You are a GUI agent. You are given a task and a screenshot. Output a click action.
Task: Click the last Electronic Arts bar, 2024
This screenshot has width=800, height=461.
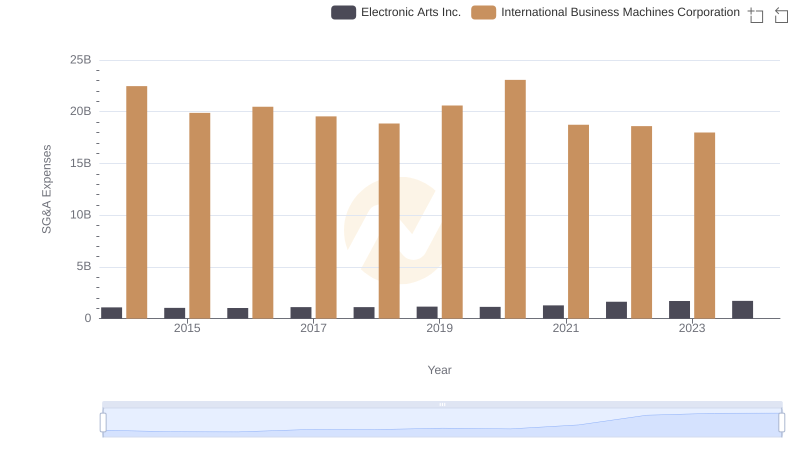[742, 310]
